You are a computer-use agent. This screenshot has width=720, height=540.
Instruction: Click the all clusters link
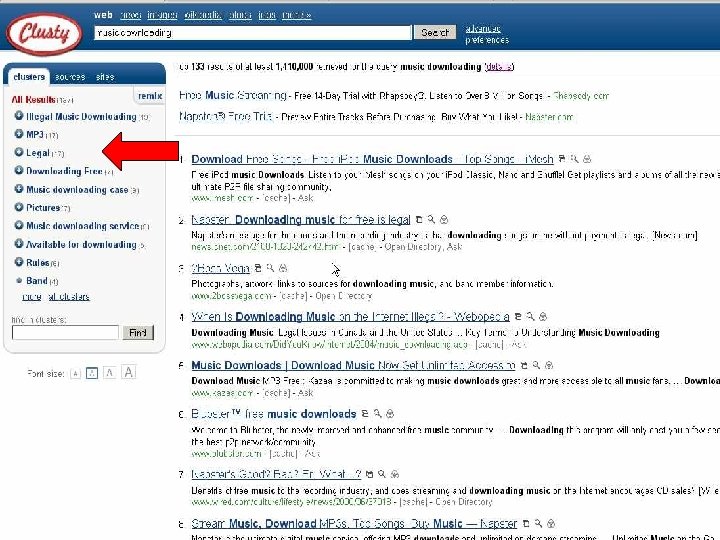[x=68, y=297]
